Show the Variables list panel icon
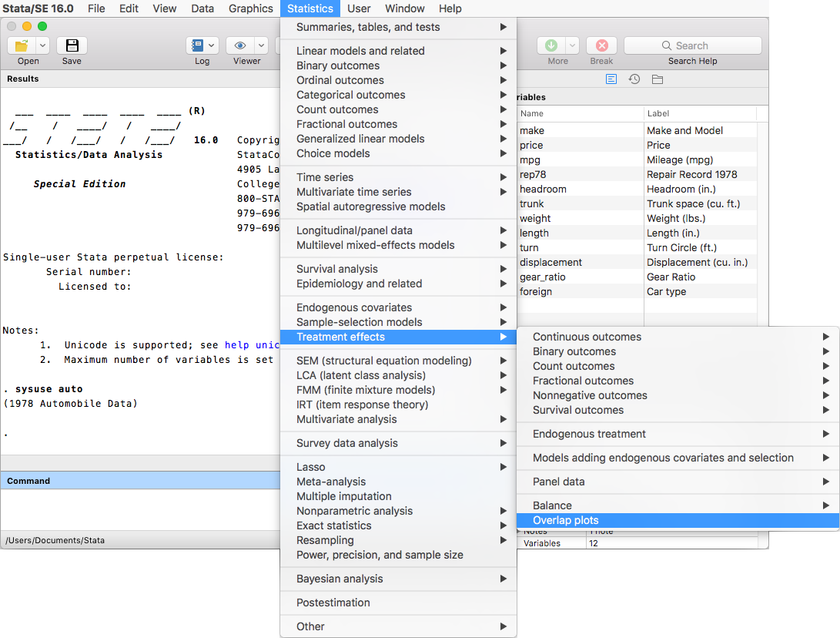Screen dimensions: 840x638 pos(611,79)
